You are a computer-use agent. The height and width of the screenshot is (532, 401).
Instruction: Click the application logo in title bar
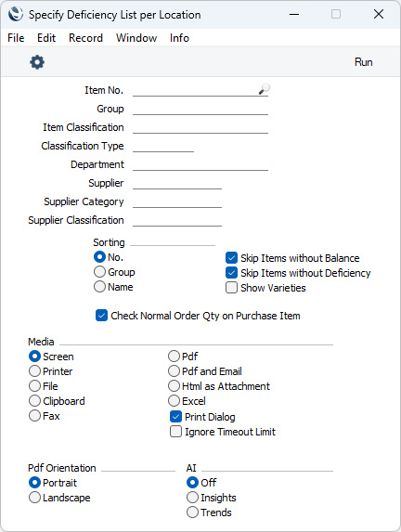(16, 15)
